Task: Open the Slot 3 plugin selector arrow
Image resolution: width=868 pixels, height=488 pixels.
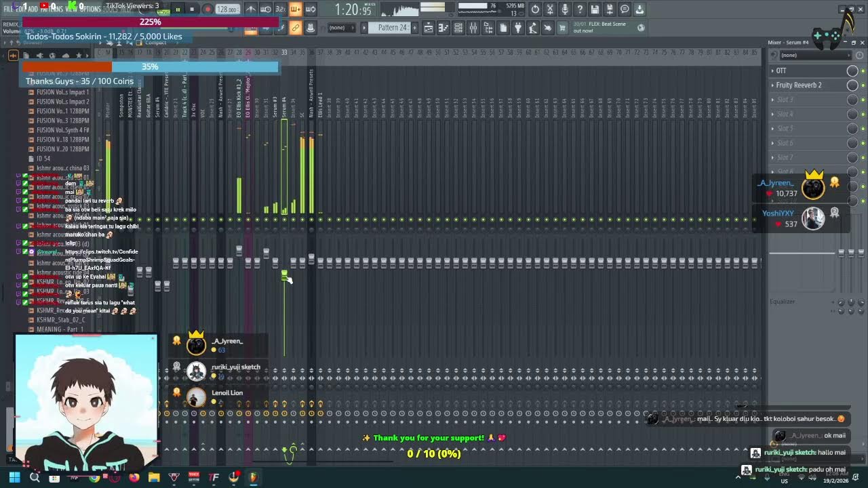Action: coord(772,100)
